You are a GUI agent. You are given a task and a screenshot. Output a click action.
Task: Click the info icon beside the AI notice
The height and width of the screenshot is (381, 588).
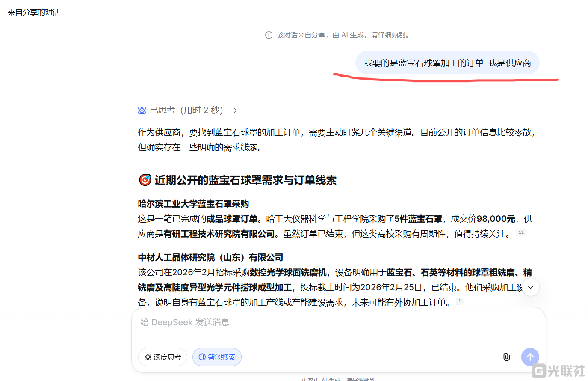tap(269, 35)
